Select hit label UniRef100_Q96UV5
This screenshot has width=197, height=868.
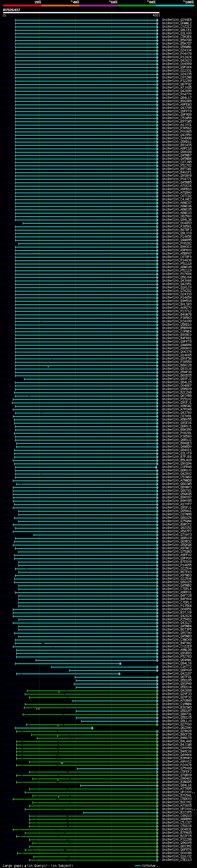(177, 843)
